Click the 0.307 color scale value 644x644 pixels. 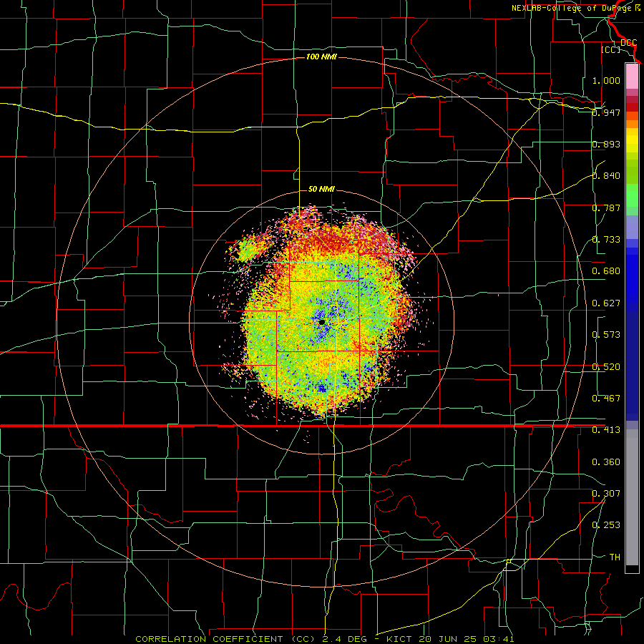[606, 494]
